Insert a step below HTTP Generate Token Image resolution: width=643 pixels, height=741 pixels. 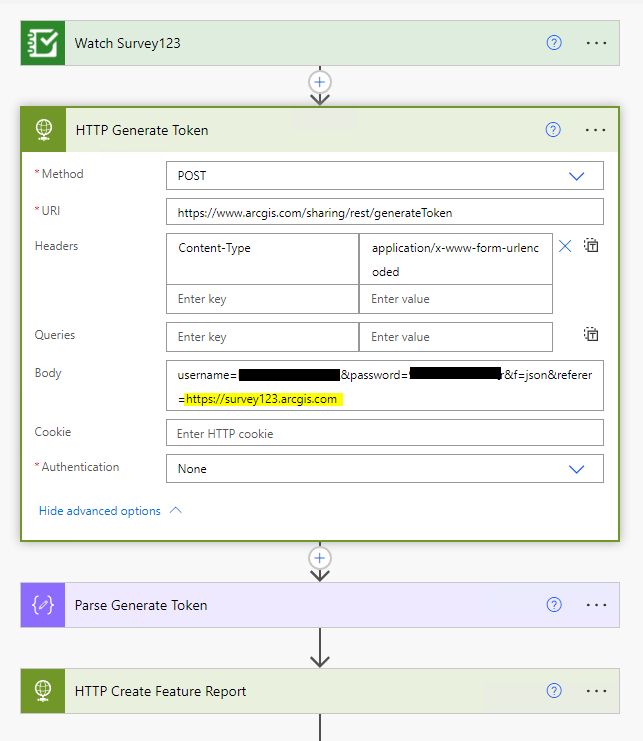click(x=320, y=558)
